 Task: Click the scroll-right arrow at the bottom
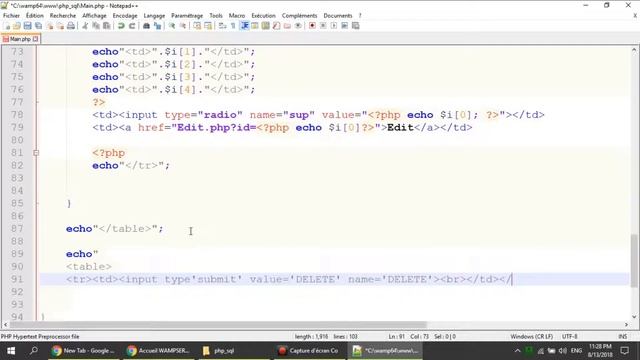pos(627,325)
